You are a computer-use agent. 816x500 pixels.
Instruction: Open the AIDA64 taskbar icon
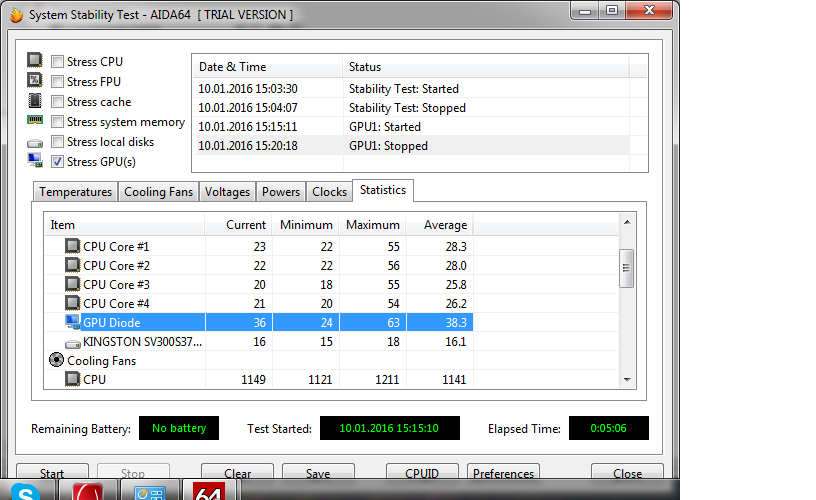(x=209, y=491)
